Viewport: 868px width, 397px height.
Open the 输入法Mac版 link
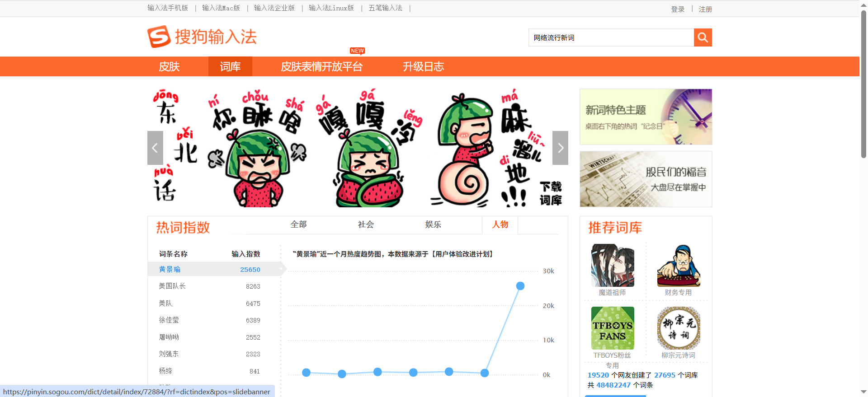(x=221, y=8)
